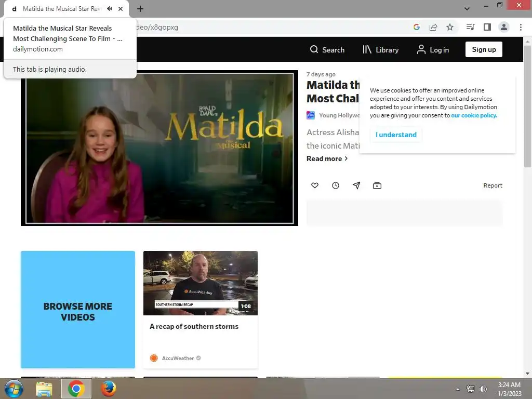The image size is (532, 399).
Task: Open a new tab with the plus button
Action: [140, 9]
